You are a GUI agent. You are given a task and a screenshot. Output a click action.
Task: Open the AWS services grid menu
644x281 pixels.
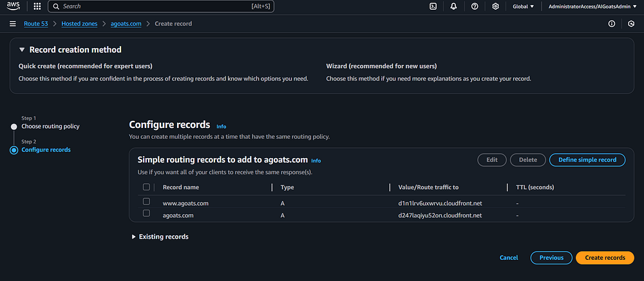(x=37, y=6)
